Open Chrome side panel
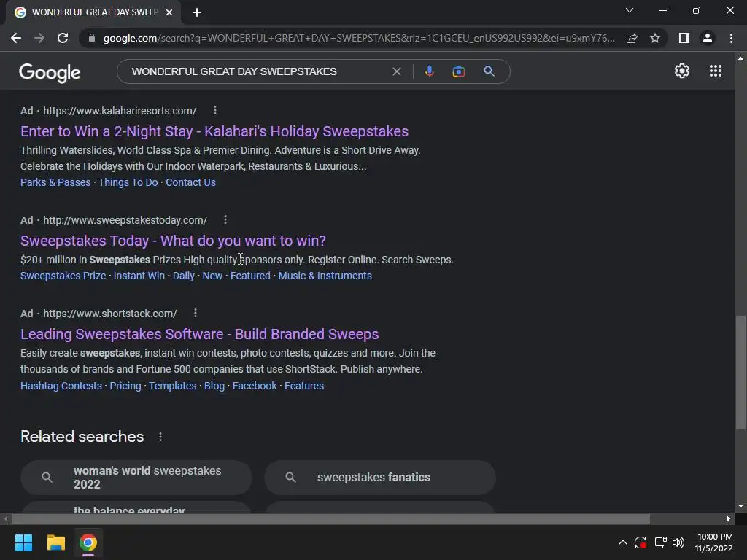 (684, 38)
